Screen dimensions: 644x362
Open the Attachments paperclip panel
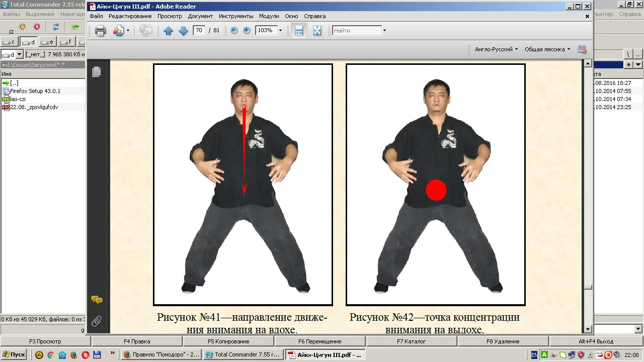point(97,321)
